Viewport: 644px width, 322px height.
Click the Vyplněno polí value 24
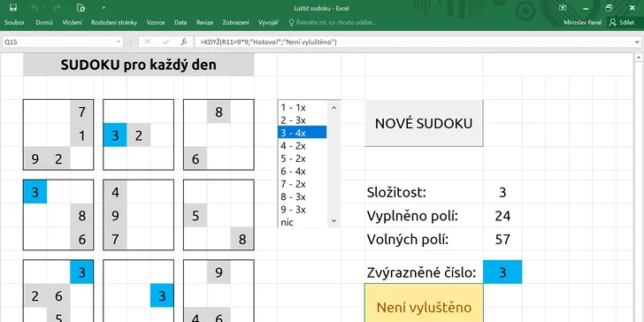[x=502, y=216]
